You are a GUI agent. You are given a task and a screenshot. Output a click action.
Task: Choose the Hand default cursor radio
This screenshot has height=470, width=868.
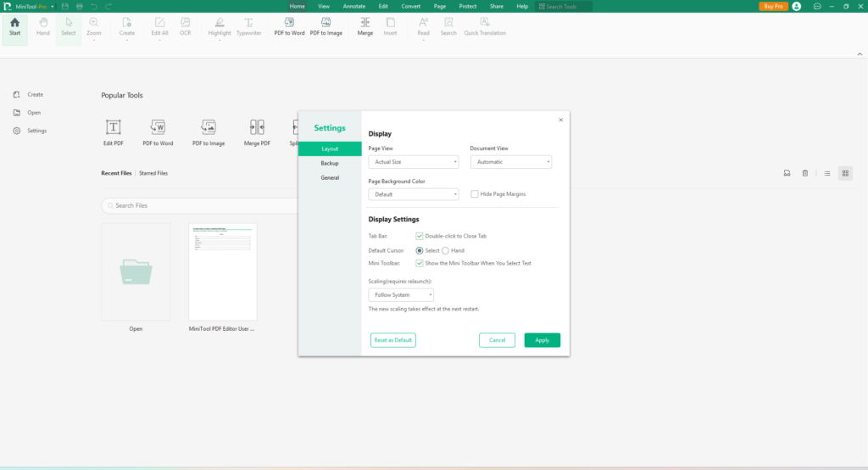pos(445,250)
